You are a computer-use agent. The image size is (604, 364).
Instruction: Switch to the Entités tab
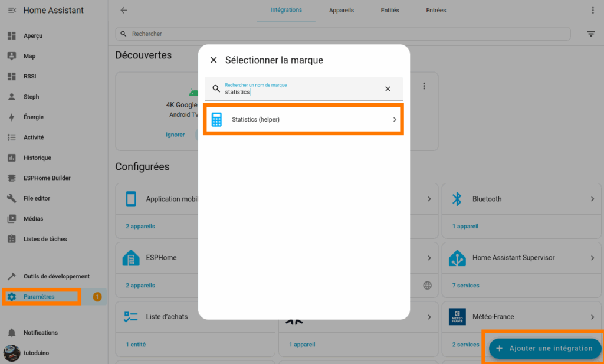390,10
